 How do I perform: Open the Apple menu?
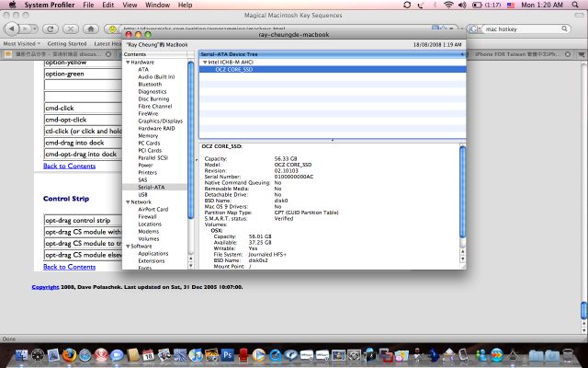pyautogui.click(x=12, y=5)
